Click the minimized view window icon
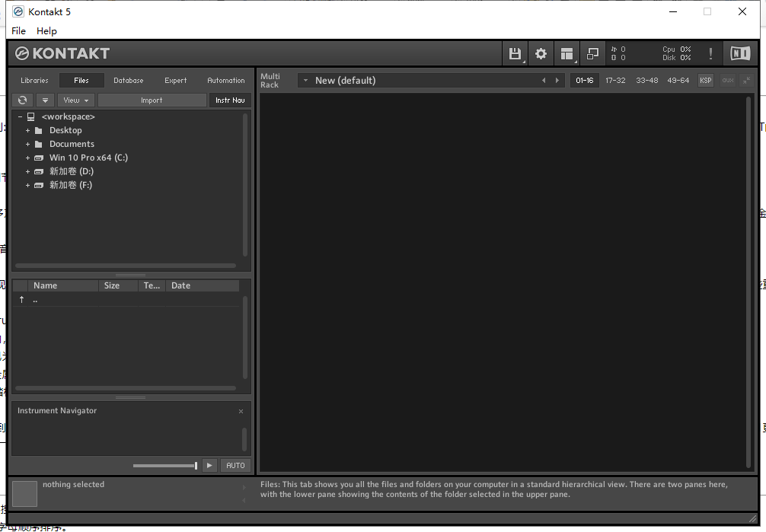 pyautogui.click(x=592, y=53)
